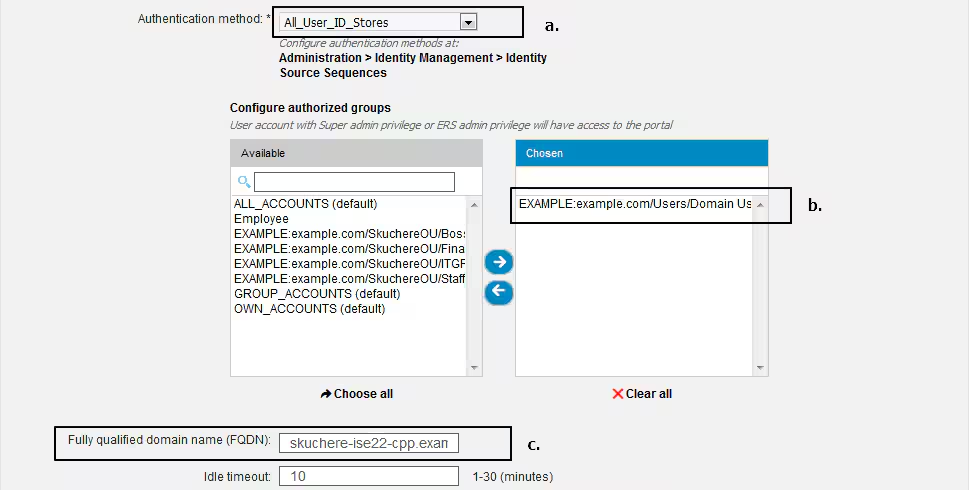Click the Fully qualified domain name field
The width and height of the screenshot is (969, 490).
pyautogui.click(x=368, y=443)
